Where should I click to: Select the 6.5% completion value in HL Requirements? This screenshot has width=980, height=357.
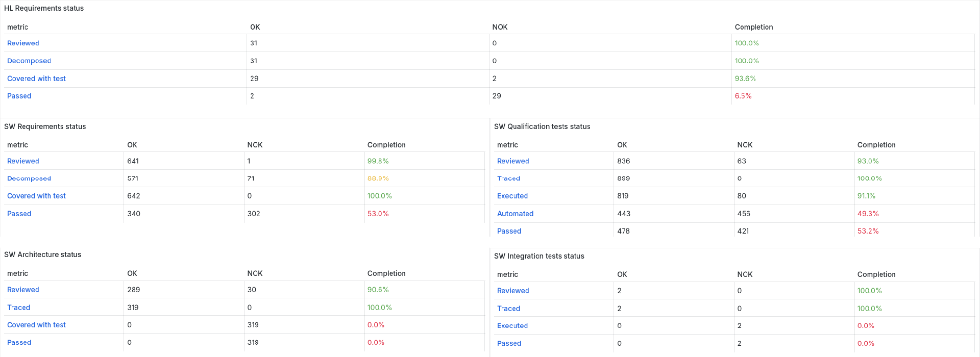(743, 96)
